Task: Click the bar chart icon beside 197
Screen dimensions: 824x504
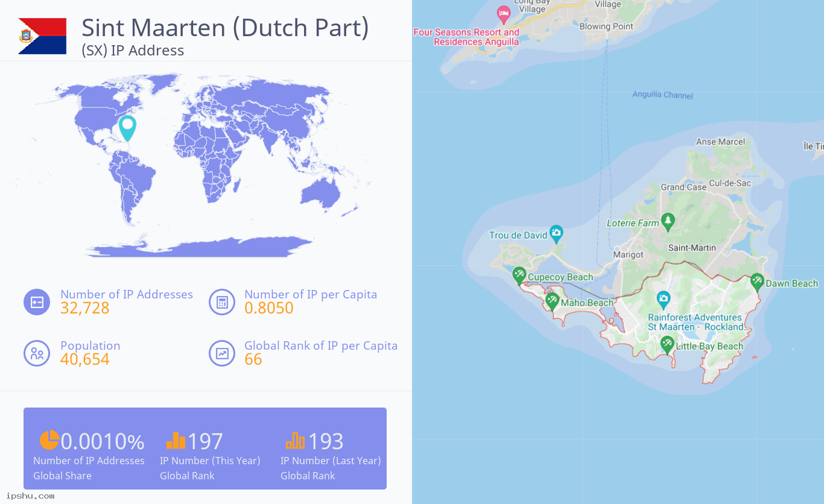Action: [x=176, y=440]
